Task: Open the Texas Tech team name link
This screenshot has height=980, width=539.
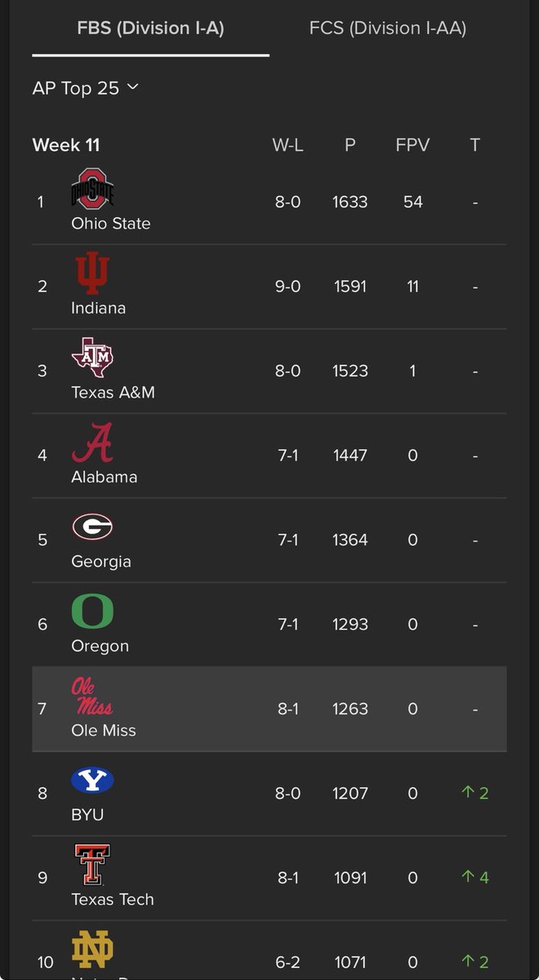Action: click(x=113, y=899)
